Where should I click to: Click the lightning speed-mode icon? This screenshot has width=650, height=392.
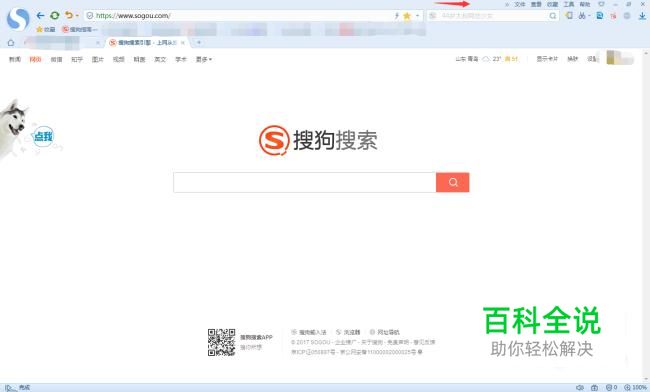click(x=397, y=16)
